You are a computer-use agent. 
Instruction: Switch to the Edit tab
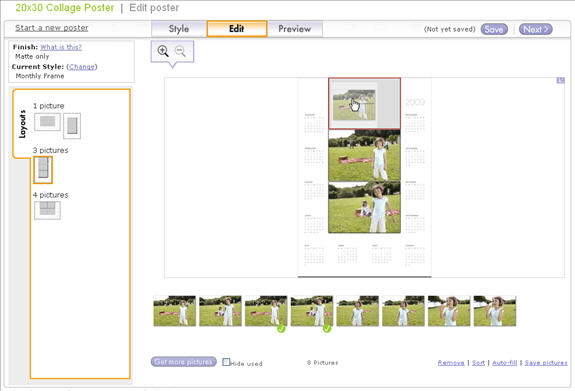237,29
